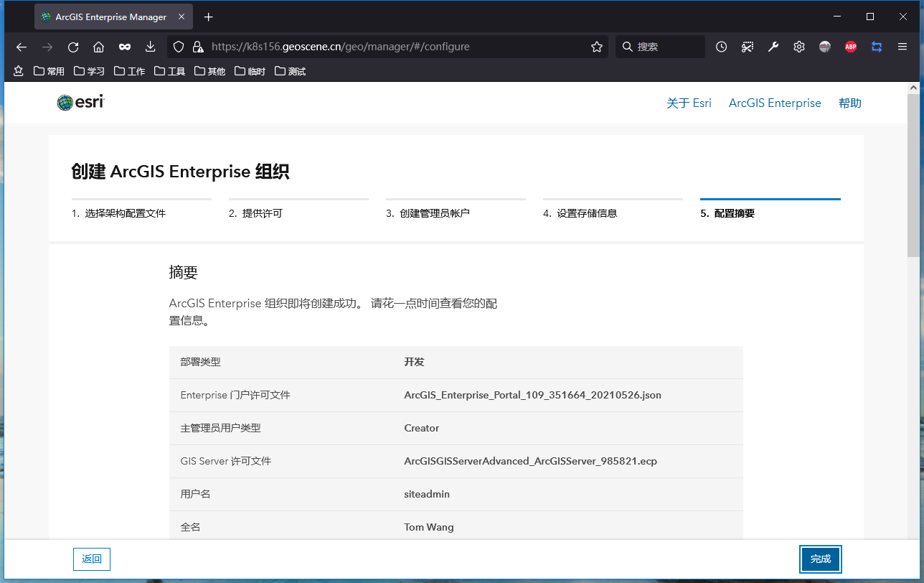Open the Firefox hamburger menu
Viewport: 924px width, 583px height.
click(902, 47)
